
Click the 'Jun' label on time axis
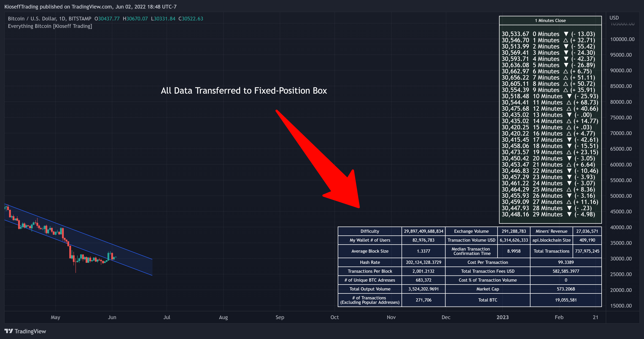(112, 317)
